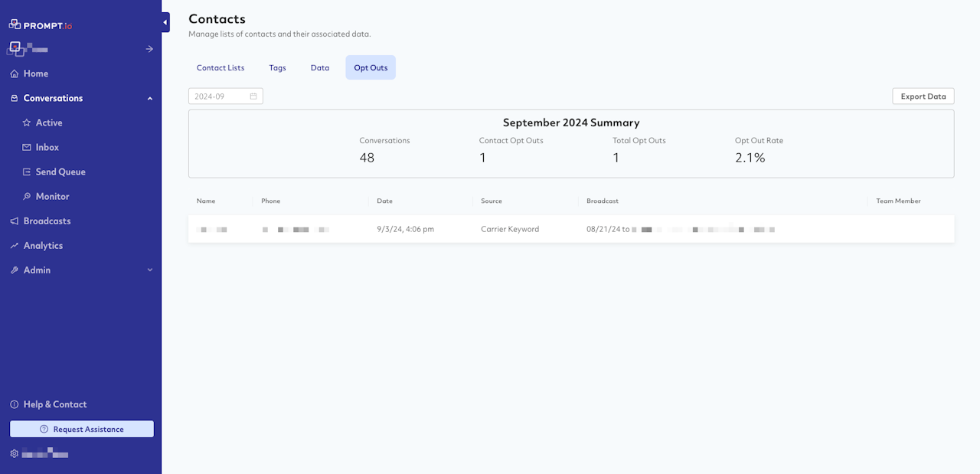The image size is (980, 474).
Task: Collapse the sidebar with arrow toggle
Action: pyautogui.click(x=165, y=23)
